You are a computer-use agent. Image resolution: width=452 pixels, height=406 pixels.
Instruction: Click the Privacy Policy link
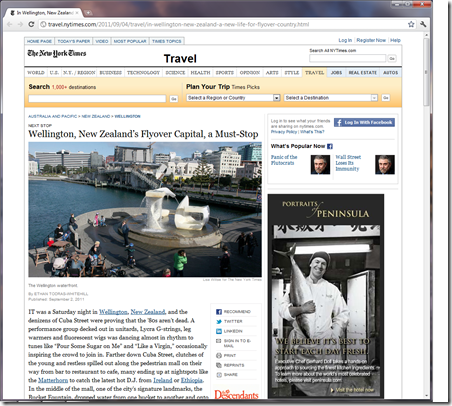pos(284,132)
